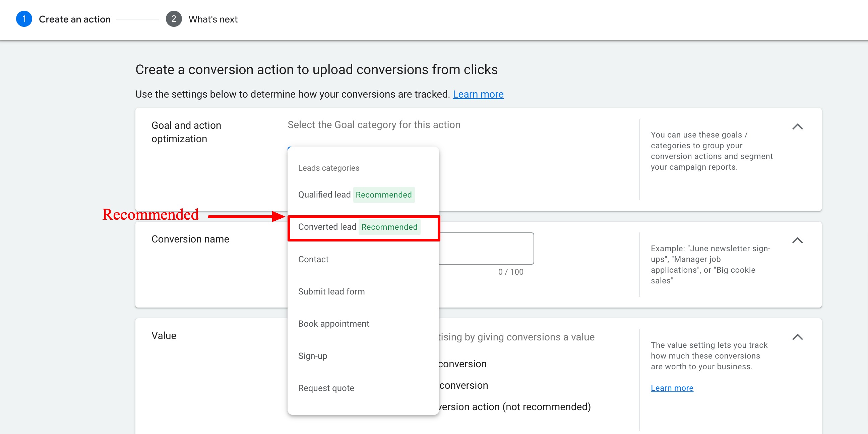Select Converted lead category
868x434 pixels.
point(327,227)
